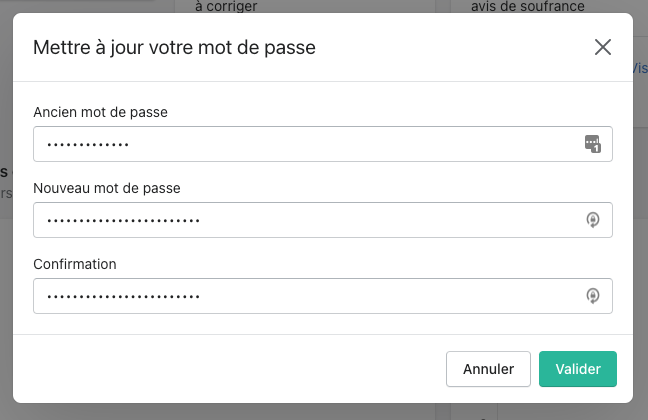
Task: Click the 'Nouveau mot de passe' label
Action: click(x=106, y=188)
